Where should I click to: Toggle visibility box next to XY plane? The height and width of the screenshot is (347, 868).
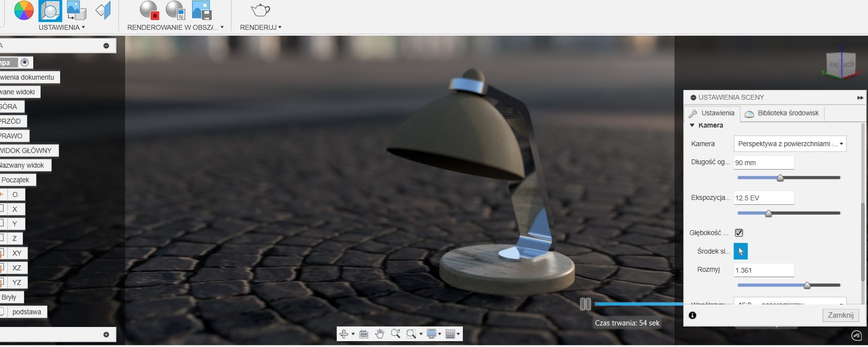click(2, 253)
